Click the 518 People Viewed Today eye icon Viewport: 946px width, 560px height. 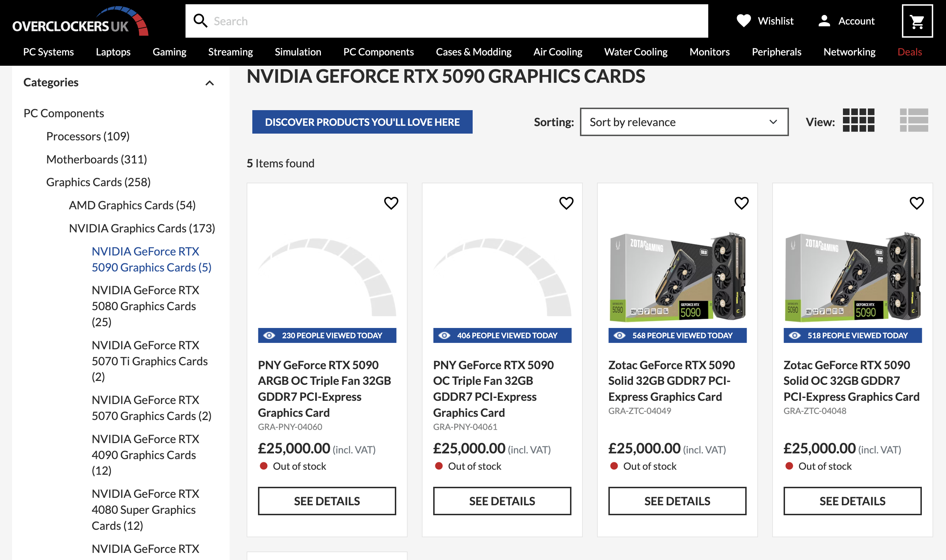coord(794,335)
